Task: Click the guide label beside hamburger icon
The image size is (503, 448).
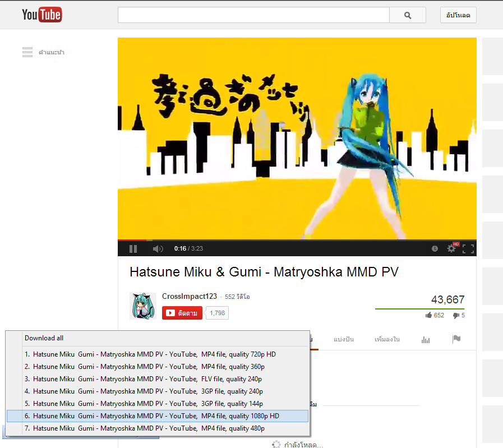Action: point(52,52)
